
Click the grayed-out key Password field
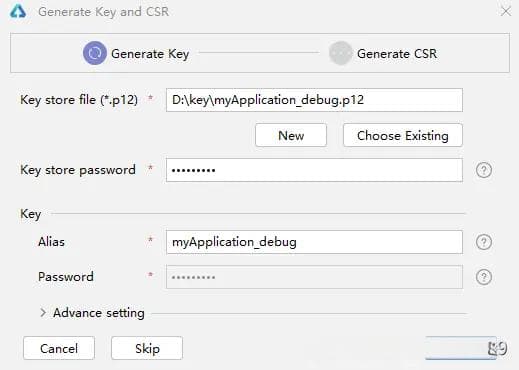pyautogui.click(x=314, y=277)
